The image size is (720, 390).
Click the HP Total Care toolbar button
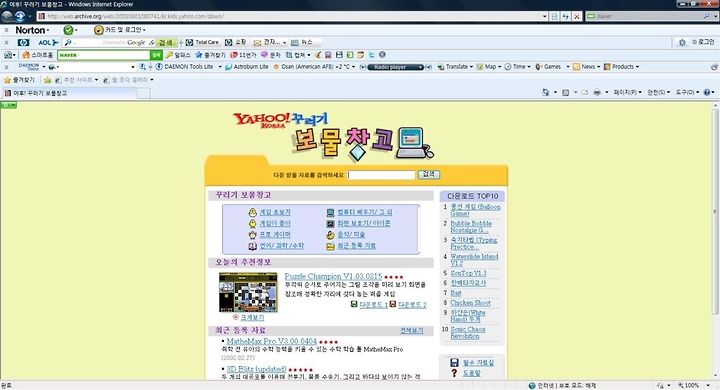[x=202, y=42]
